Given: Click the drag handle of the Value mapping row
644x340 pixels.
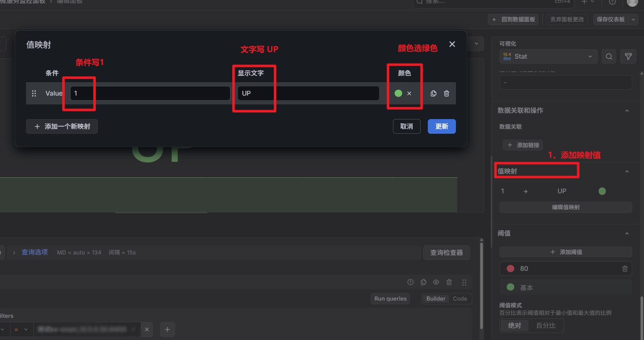Looking at the screenshot, I should (34, 93).
